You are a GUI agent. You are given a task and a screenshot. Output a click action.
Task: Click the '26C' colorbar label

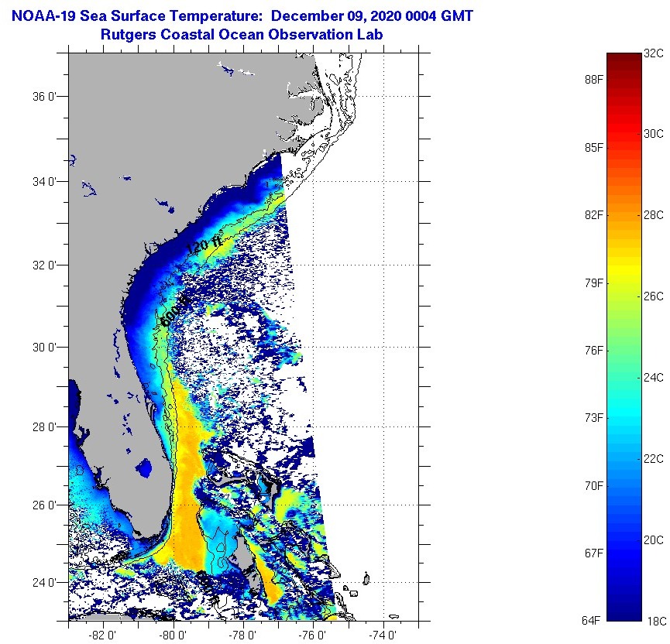pos(654,296)
